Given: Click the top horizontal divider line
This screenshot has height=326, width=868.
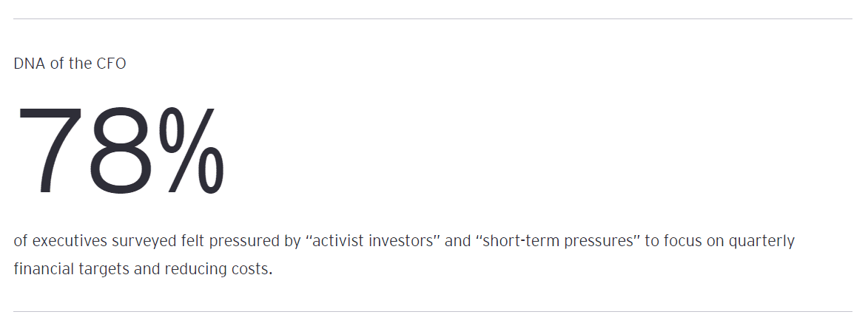Looking at the screenshot, I should point(434,18).
